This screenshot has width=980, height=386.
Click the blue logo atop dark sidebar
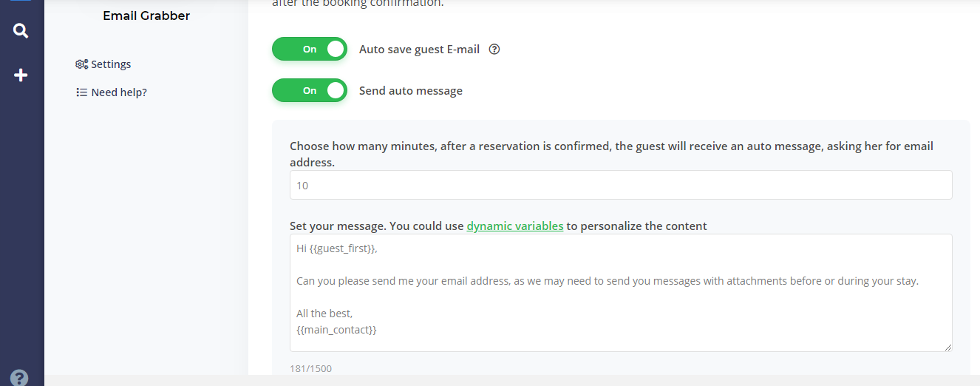[x=21, y=1]
